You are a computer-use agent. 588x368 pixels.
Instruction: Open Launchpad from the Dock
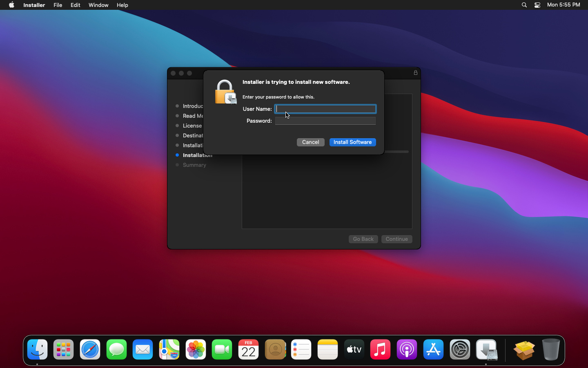[64, 350]
